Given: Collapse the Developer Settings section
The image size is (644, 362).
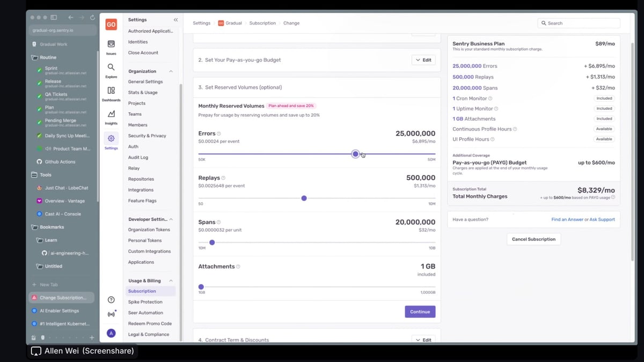Looking at the screenshot, I should pos(171,219).
